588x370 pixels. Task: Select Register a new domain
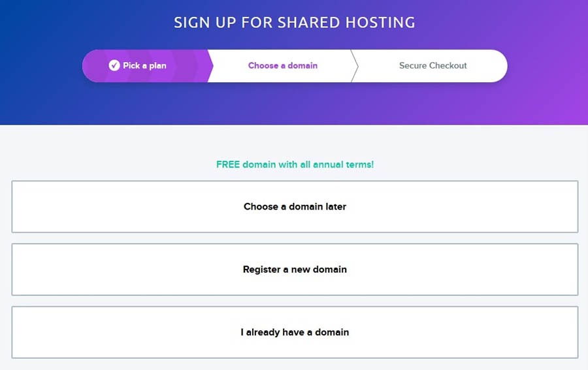pyautogui.click(x=295, y=270)
